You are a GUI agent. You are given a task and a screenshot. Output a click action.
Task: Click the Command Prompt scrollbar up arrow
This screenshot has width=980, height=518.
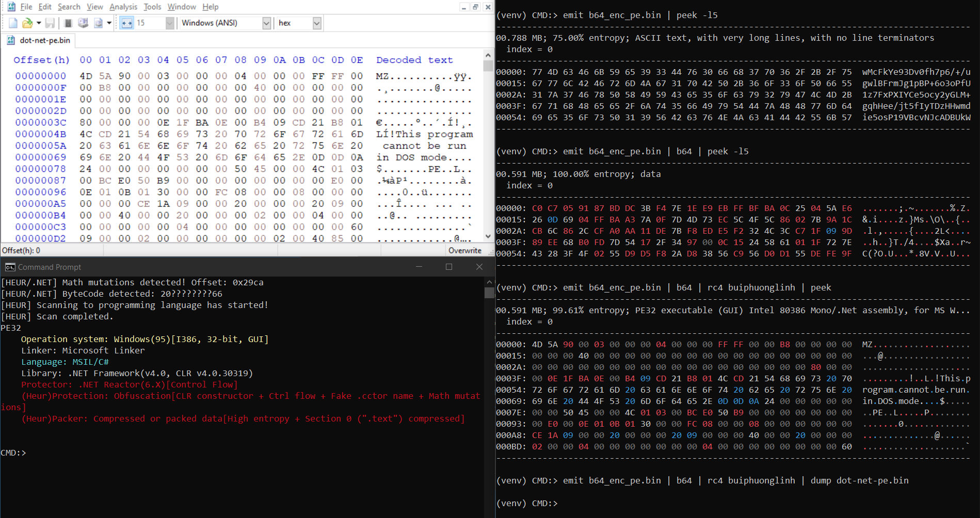pyautogui.click(x=489, y=282)
